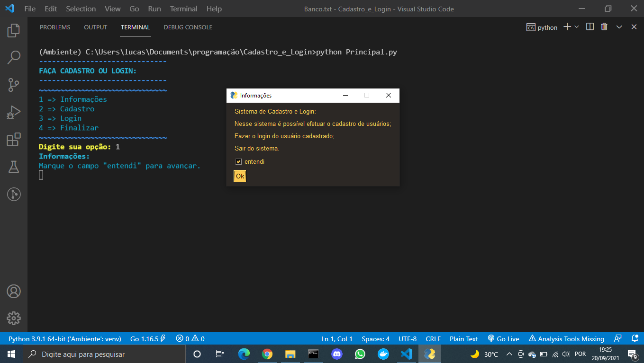Image resolution: width=644 pixels, height=363 pixels.
Task: Open the python terminal selection dropdown
Action: tap(542, 27)
